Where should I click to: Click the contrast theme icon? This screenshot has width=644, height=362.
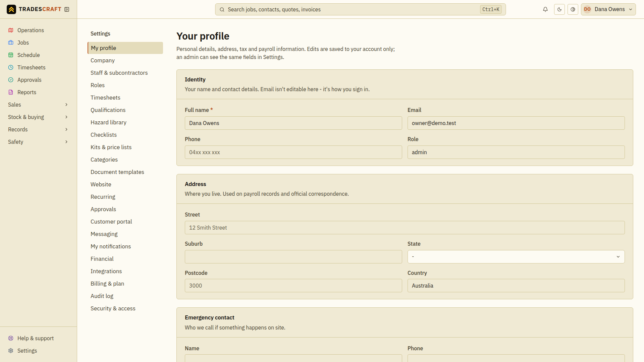click(x=573, y=9)
